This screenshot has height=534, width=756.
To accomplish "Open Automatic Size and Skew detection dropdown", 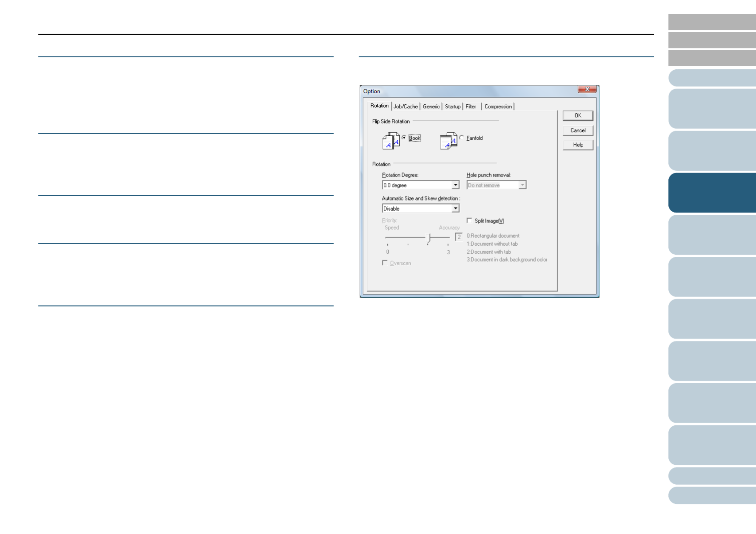I will [455, 209].
